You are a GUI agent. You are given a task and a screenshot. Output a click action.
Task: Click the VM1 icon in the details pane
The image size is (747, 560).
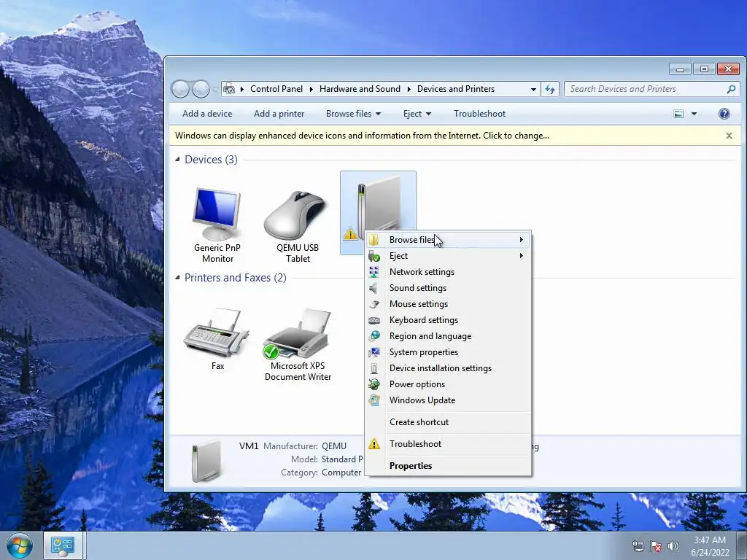[x=206, y=461]
